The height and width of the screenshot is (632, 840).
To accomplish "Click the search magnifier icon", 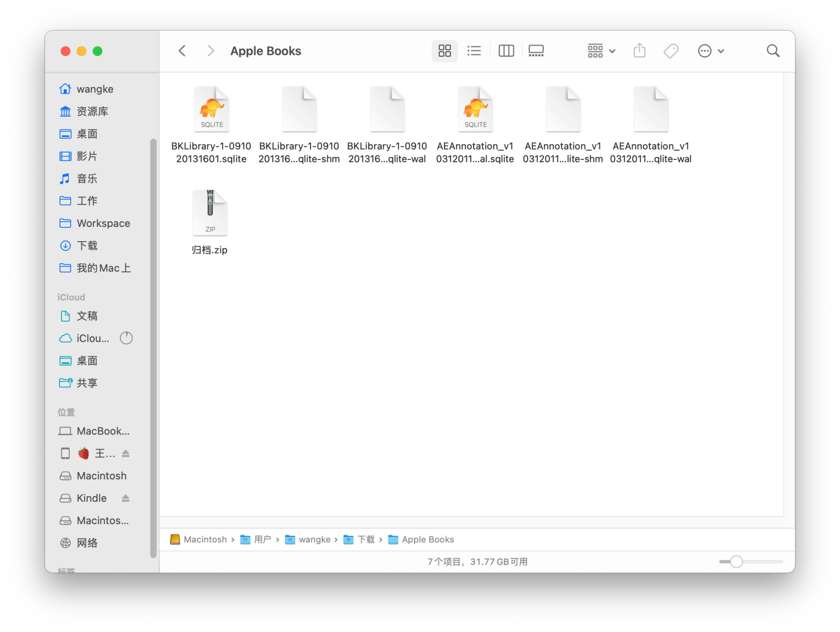I will click(772, 51).
